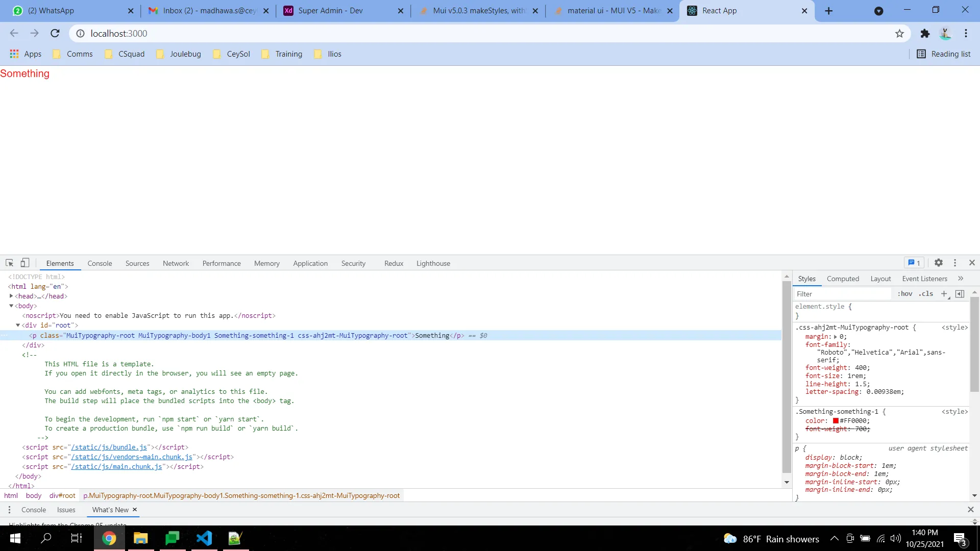Open Chrome extensions puzzle icon
980x551 pixels.
(x=925, y=34)
